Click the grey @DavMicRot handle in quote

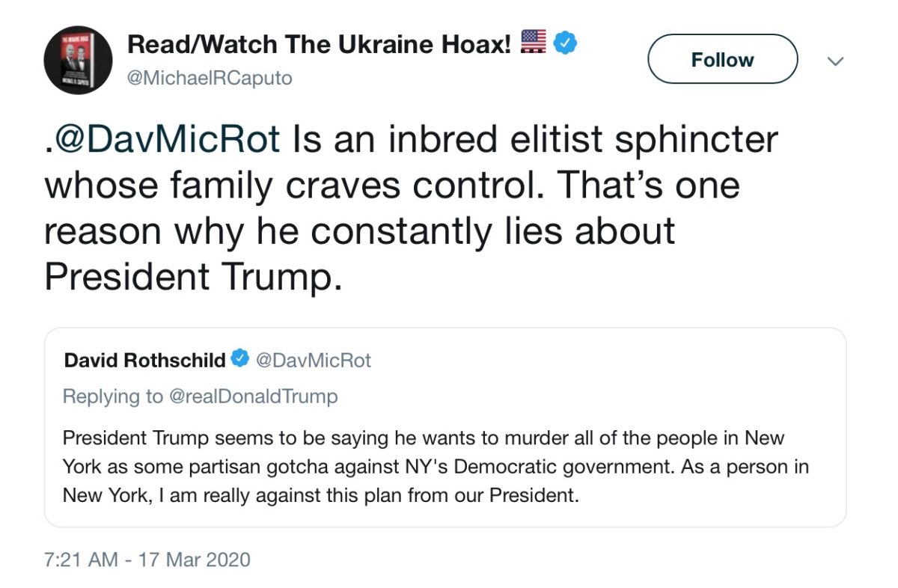(x=314, y=361)
